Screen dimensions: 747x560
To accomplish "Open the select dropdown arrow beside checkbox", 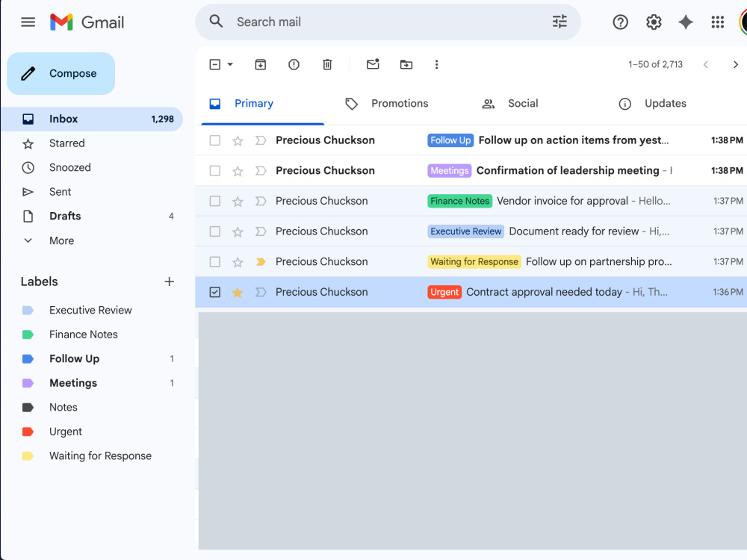I will point(230,64).
